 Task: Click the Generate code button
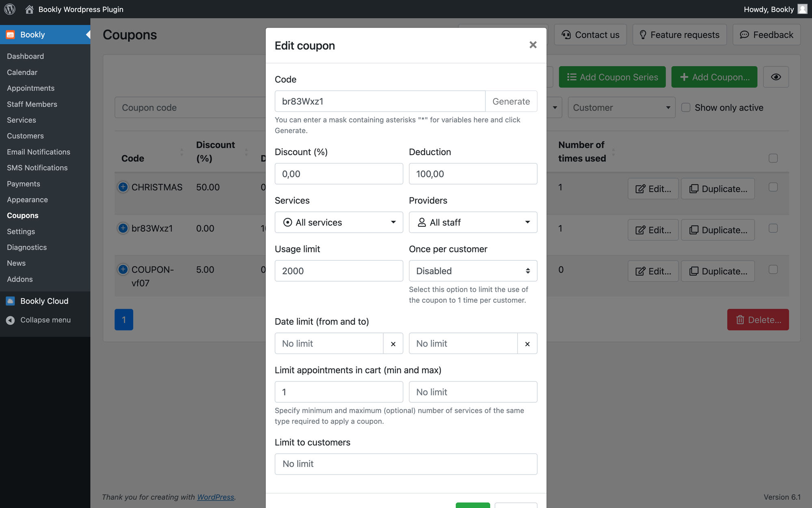point(511,101)
